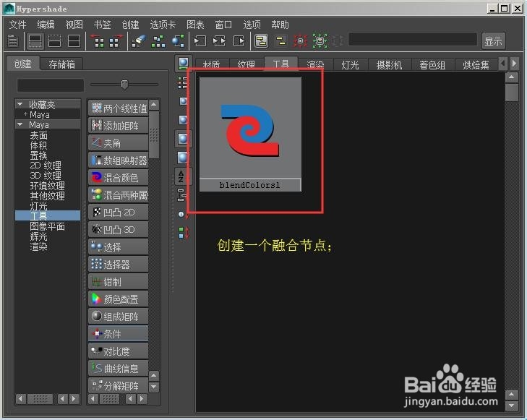Open the 帮助 menu

(x=280, y=25)
